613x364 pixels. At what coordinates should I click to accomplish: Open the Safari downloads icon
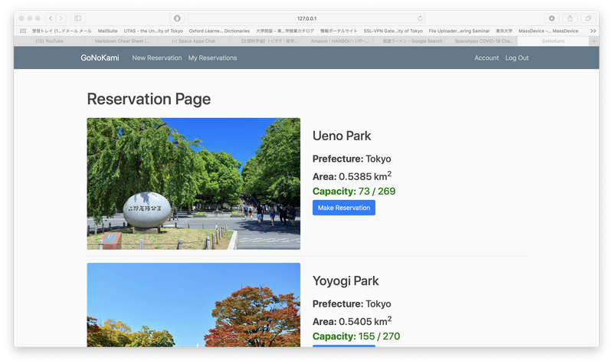552,18
